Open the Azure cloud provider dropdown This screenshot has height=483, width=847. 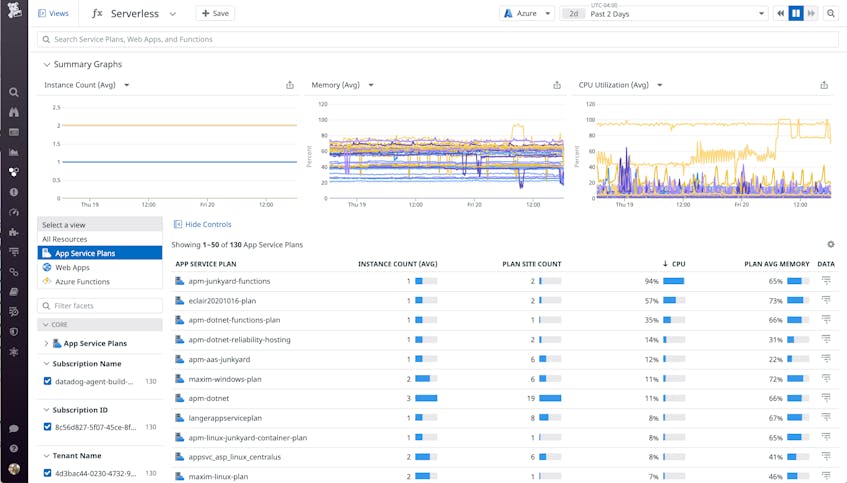tap(527, 14)
